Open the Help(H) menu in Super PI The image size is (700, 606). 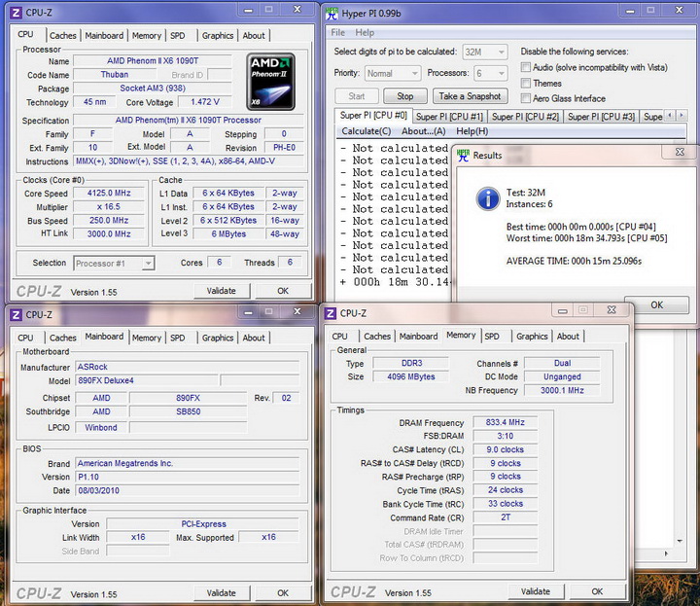pyautogui.click(x=472, y=131)
